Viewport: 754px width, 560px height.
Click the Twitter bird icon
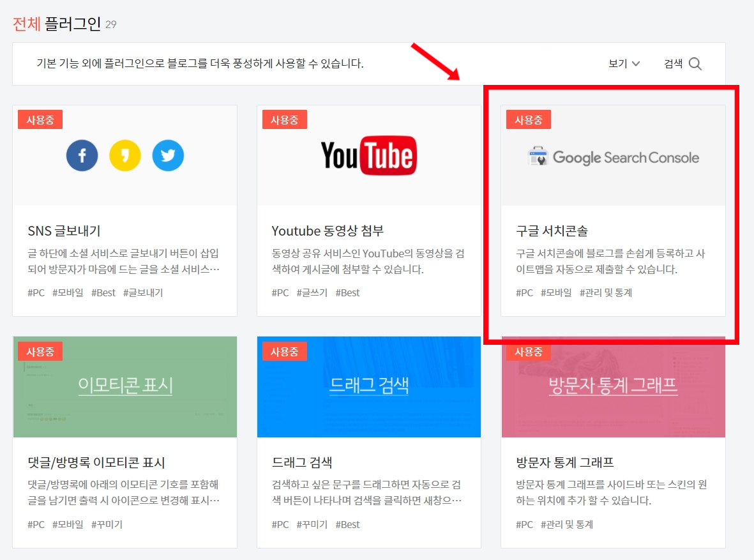[168, 155]
